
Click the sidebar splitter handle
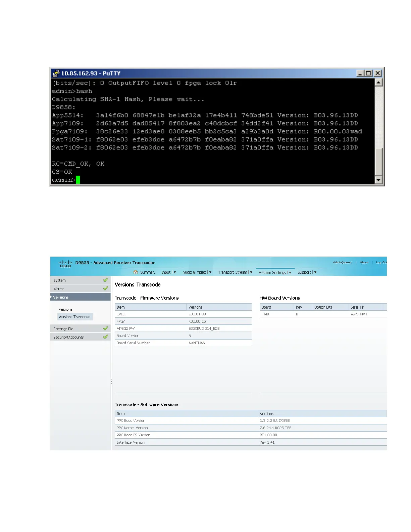point(111,381)
